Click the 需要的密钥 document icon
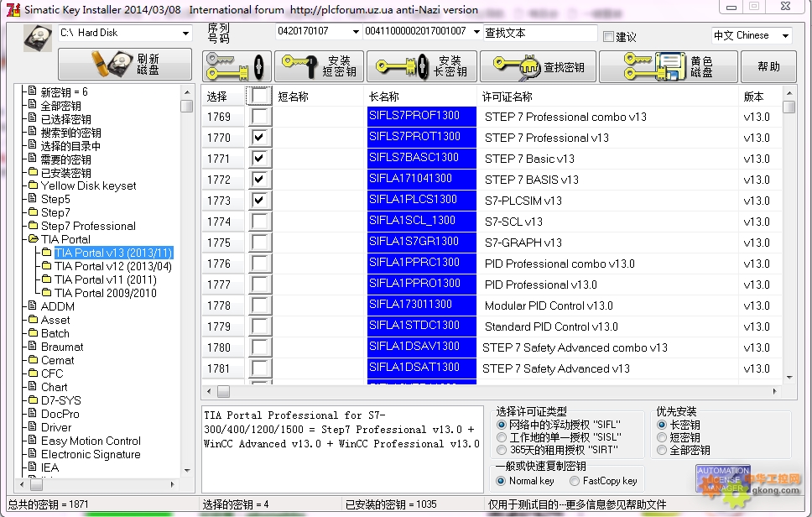Image resolution: width=812 pixels, height=517 pixels. tap(33, 159)
